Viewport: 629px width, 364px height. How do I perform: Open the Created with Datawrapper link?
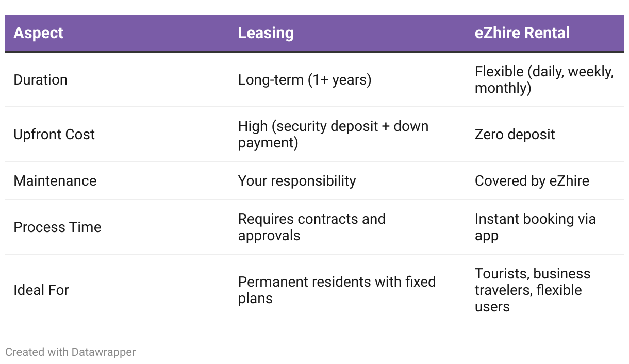coord(71,352)
